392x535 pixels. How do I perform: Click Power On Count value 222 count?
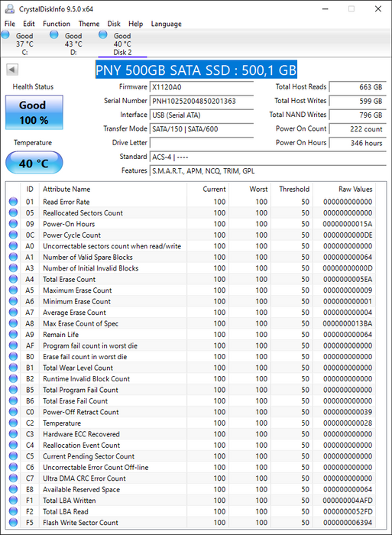[358, 128]
